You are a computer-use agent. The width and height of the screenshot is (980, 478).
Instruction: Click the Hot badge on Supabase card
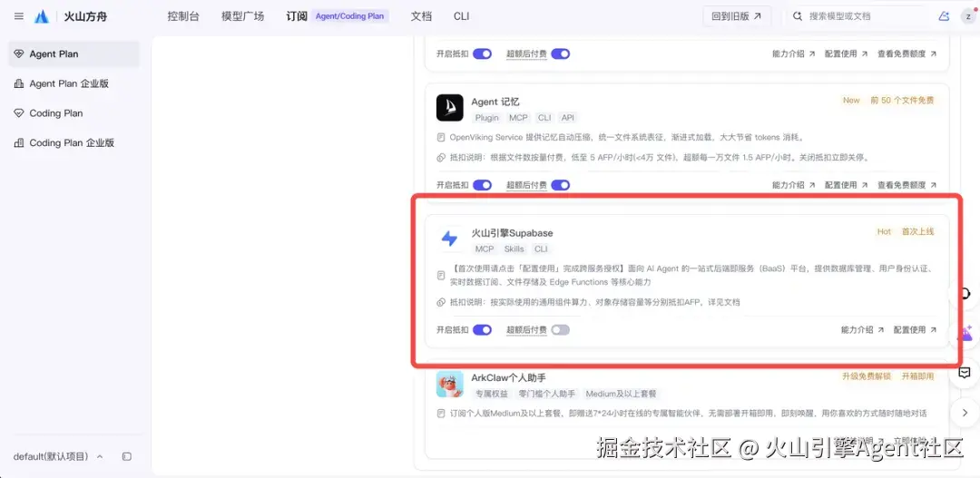click(884, 231)
